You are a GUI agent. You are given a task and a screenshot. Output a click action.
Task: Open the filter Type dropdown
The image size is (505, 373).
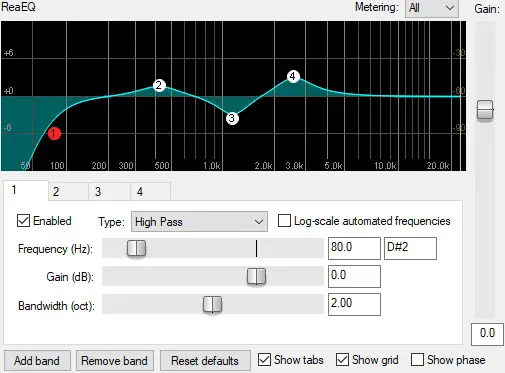(x=199, y=222)
